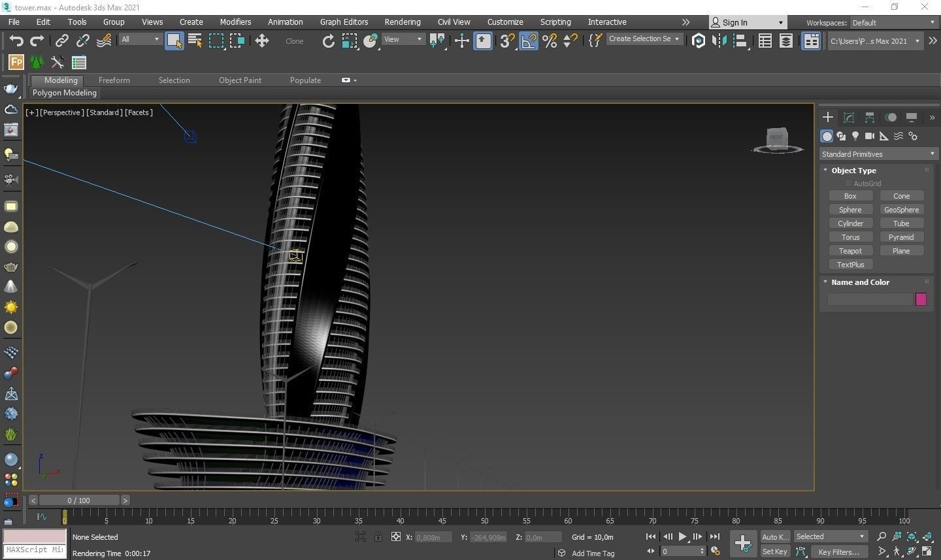This screenshot has height=560, width=941.
Task: Click the magenta object color swatch
Action: [921, 299]
